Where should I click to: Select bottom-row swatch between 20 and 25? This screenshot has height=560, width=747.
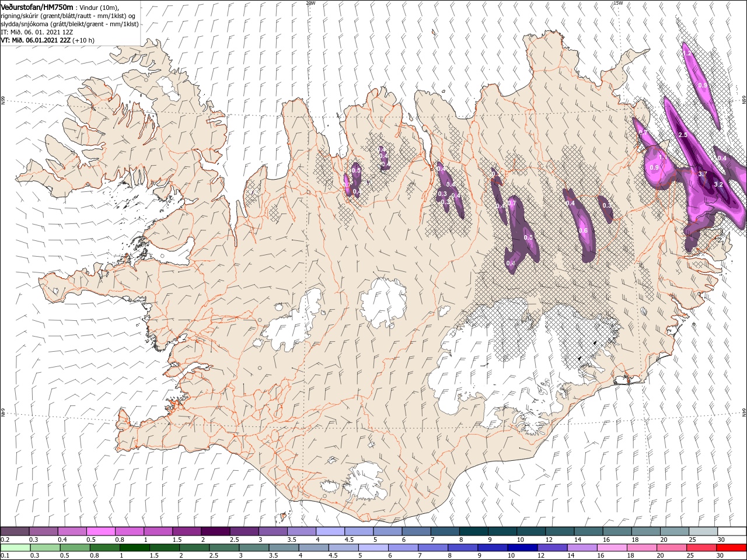pyautogui.click(x=672, y=548)
